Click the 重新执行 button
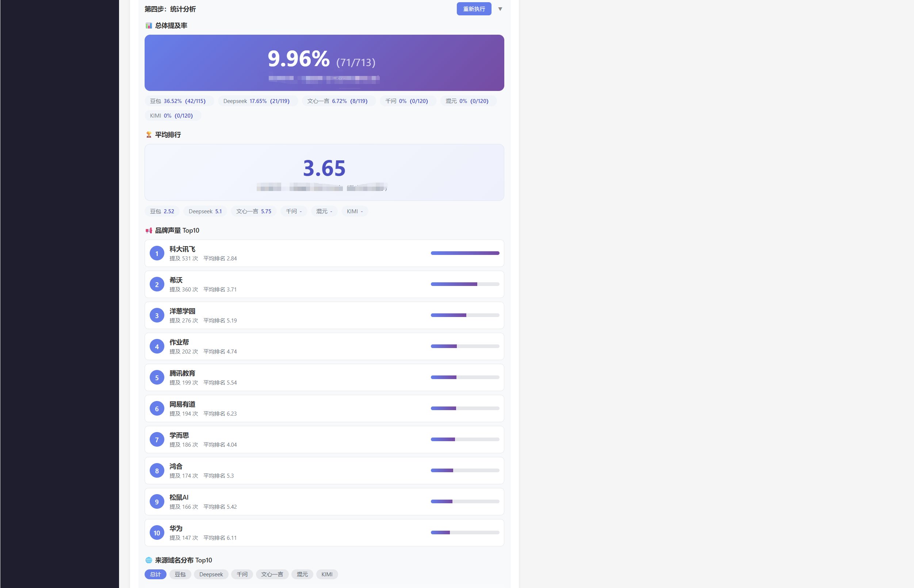Viewport: 914px width, 588px height. pos(474,9)
